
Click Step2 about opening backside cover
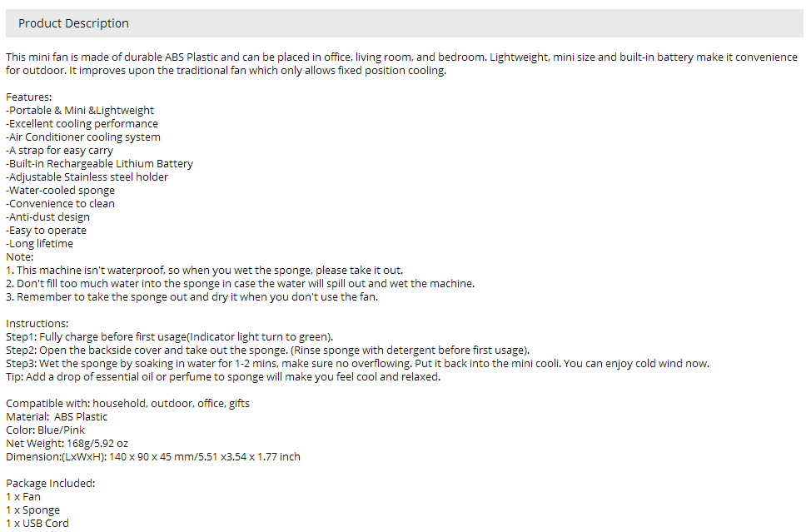pos(267,351)
